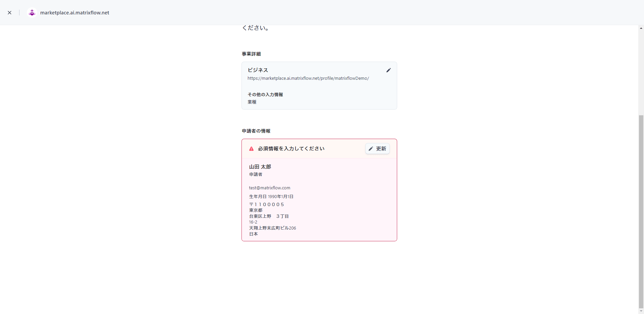Click the email test@matrixflow.com
The width and height of the screenshot is (644, 314).
pos(270,188)
